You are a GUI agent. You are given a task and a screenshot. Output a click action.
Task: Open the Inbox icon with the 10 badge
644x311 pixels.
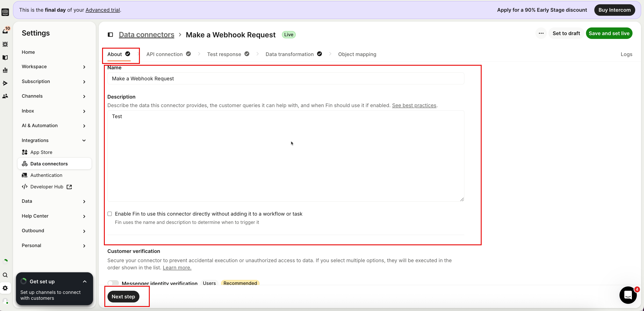(x=5, y=31)
